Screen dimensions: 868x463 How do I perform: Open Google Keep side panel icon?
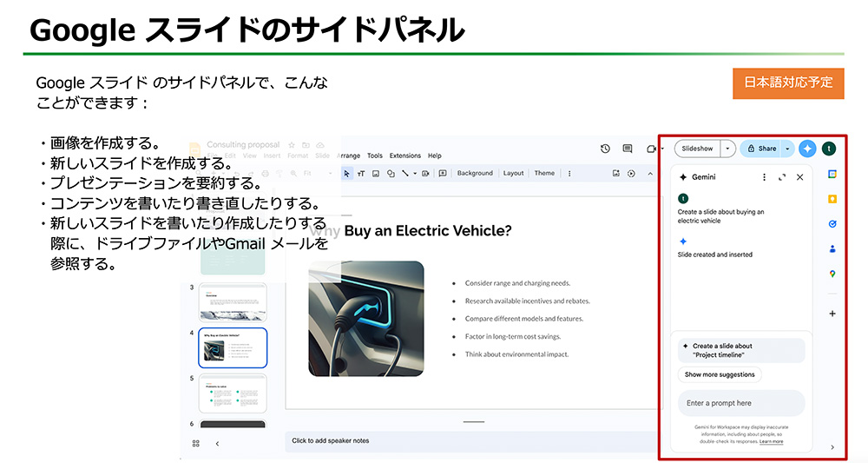(832, 199)
